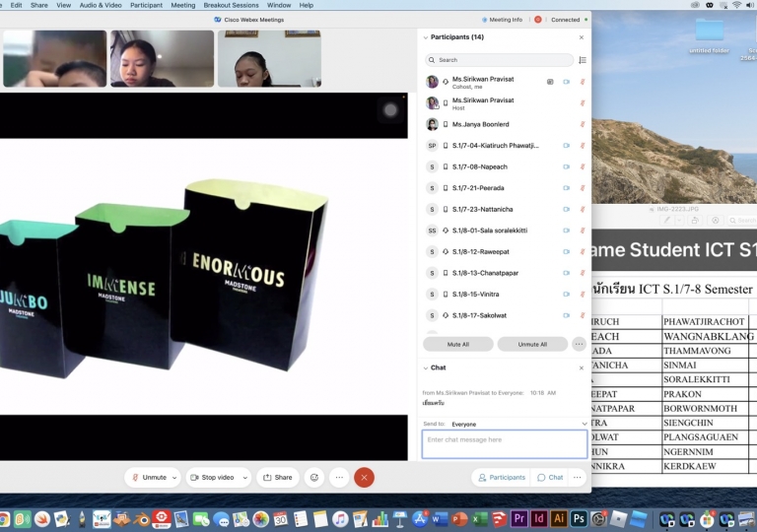The width and height of the screenshot is (757, 532).
Task: Click Mute All button
Action: [x=457, y=344]
